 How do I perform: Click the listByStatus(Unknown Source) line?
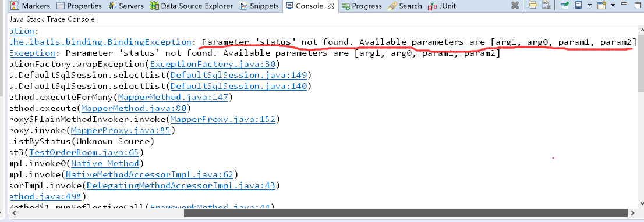click(x=82, y=142)
